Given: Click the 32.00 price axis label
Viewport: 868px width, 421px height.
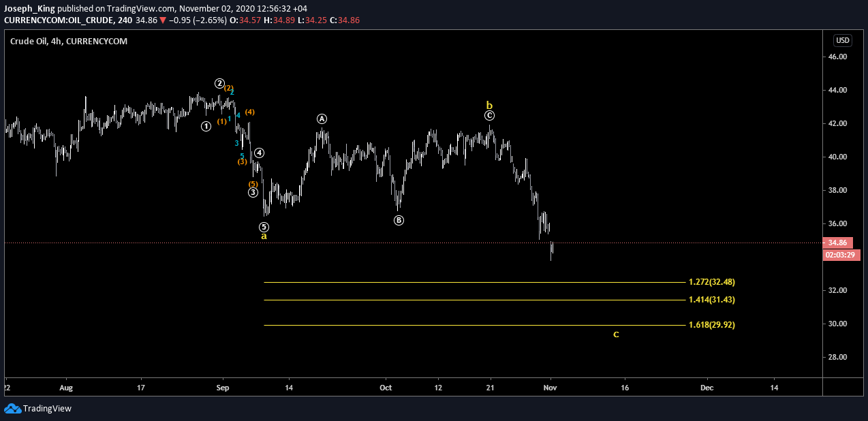Looking at the screenshot, I should pyautogui.click(x=837, y=291).
